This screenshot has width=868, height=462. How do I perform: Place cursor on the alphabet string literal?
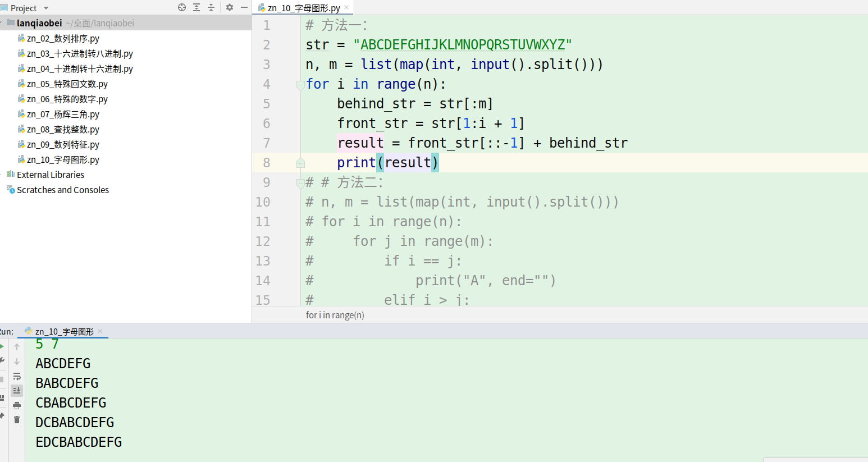pos(463,45)
